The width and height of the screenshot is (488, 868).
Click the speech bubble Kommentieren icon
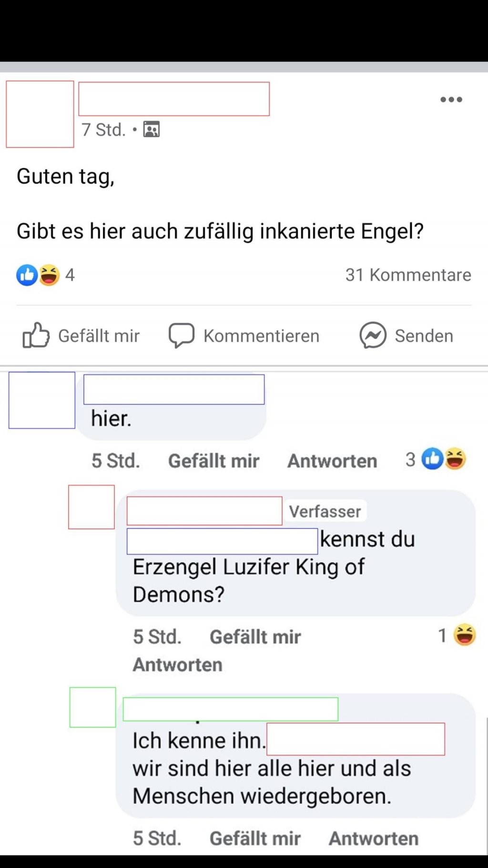pyautogui.click(x=181, y=335)
